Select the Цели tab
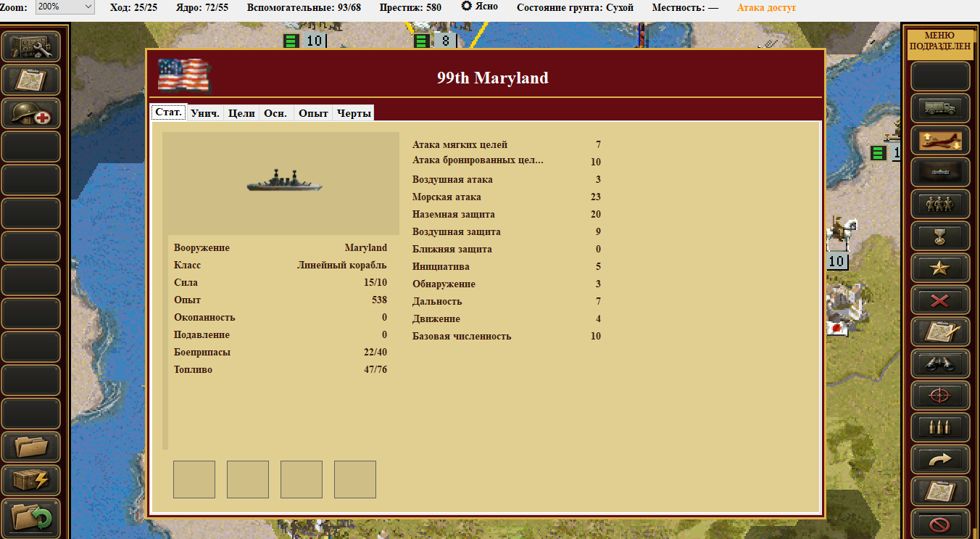The height and width of the screenshot is (539, 980). [x=241, y=113]
